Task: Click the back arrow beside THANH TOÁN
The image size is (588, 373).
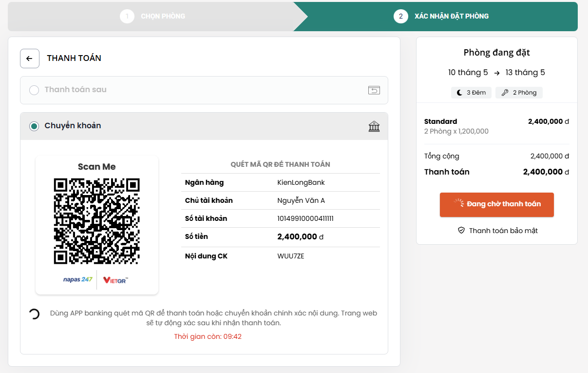Action: click(x=29, y=59)
